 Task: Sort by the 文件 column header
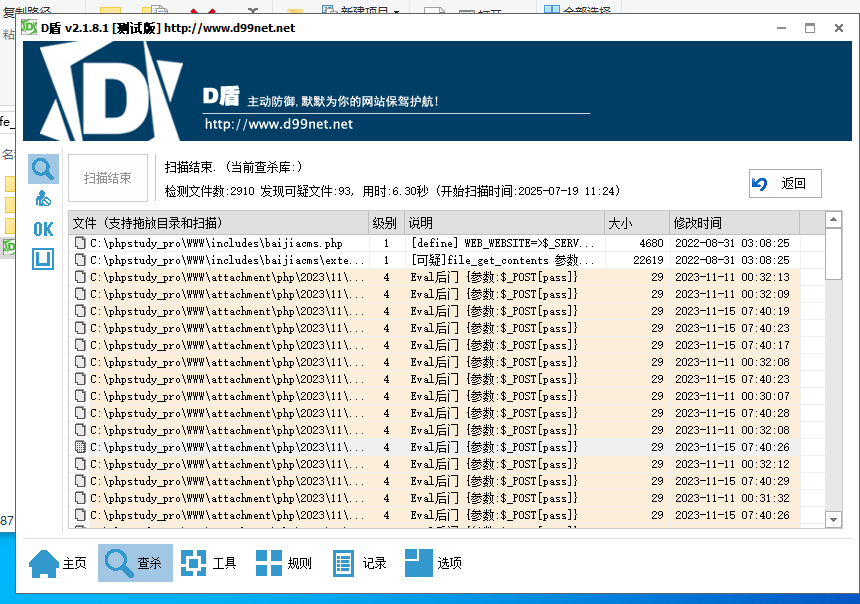(x=218, y=223)
